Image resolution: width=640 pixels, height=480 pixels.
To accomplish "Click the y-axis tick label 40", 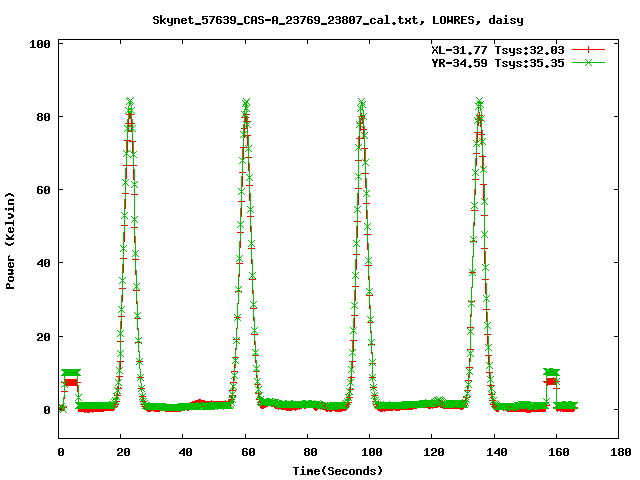I will 43,263.
